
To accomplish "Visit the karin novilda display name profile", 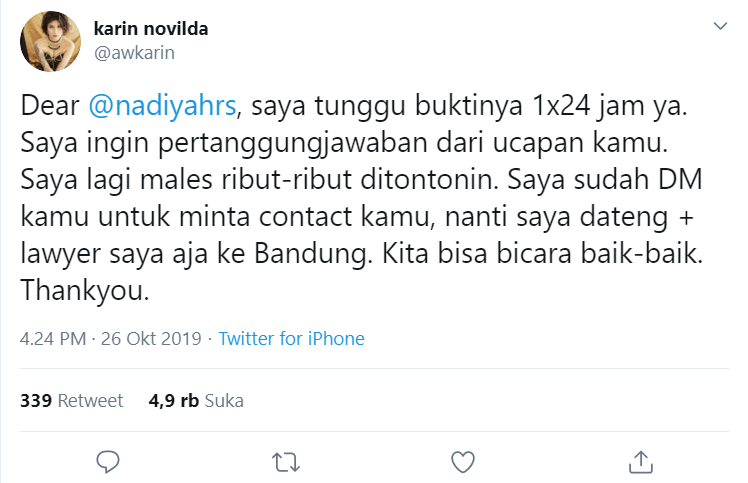I will [x=151, y=29].
